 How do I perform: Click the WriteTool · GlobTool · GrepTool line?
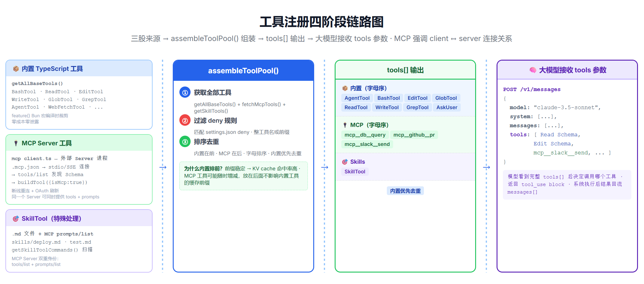point(59,99)
